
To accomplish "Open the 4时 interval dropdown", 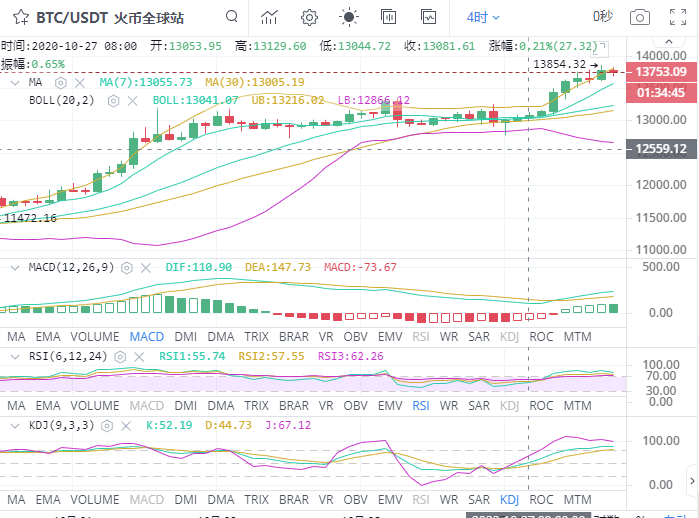I will (x=483, y=17).
